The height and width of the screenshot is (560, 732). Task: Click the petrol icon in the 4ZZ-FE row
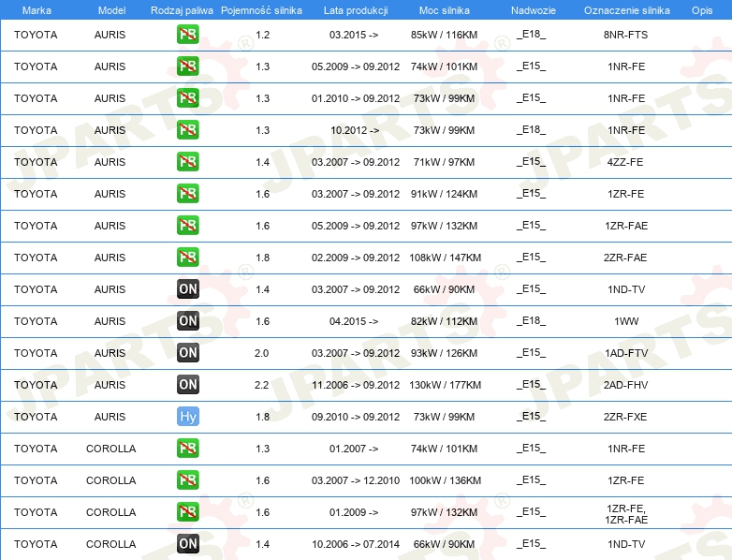click(x=187, y=162)
